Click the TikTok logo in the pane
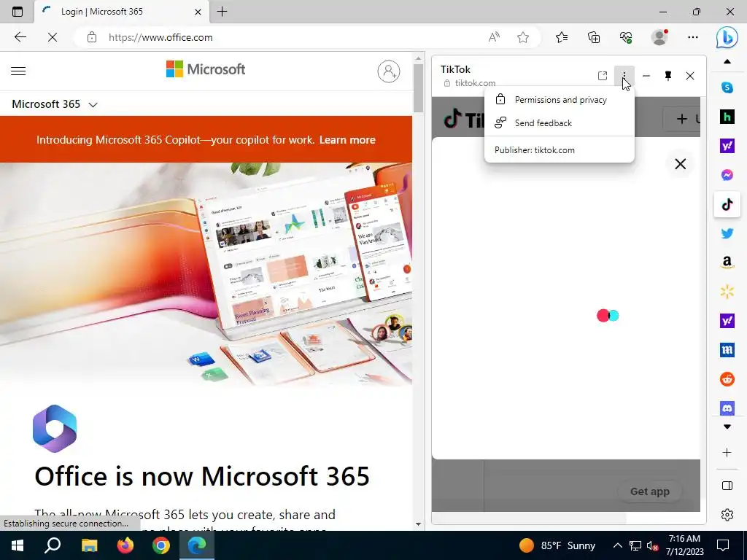Viewport: 747px width, 560px height. tap(463, 119)
